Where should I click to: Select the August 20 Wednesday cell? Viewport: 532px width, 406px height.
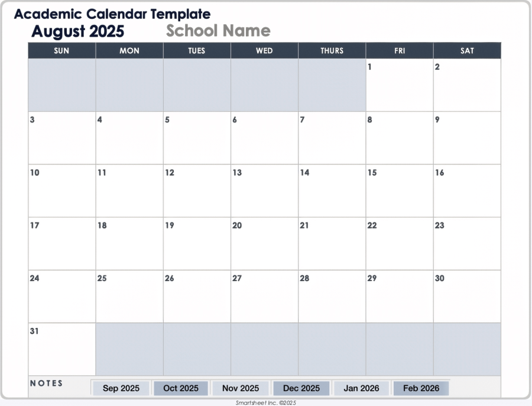[264, 243]
